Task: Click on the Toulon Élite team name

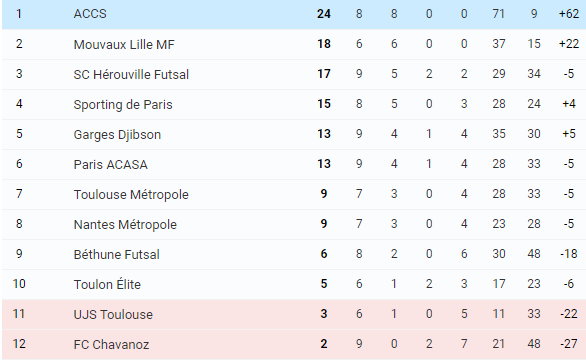Action: 107,284
